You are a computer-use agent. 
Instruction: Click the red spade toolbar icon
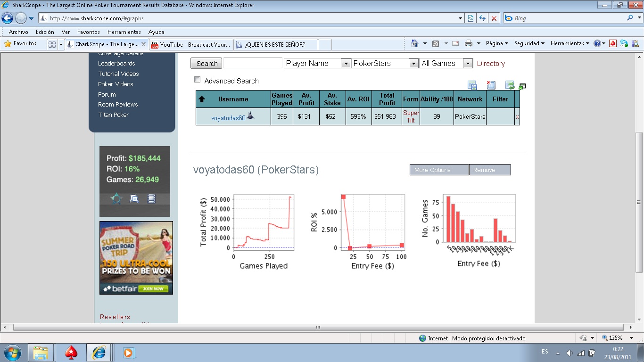point(613,43)
